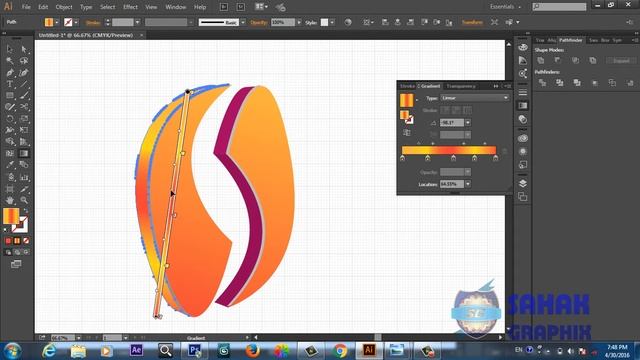Select the Scissors tool
The image size is (640, 360).
pyautogui.click(x=24, y=107)
